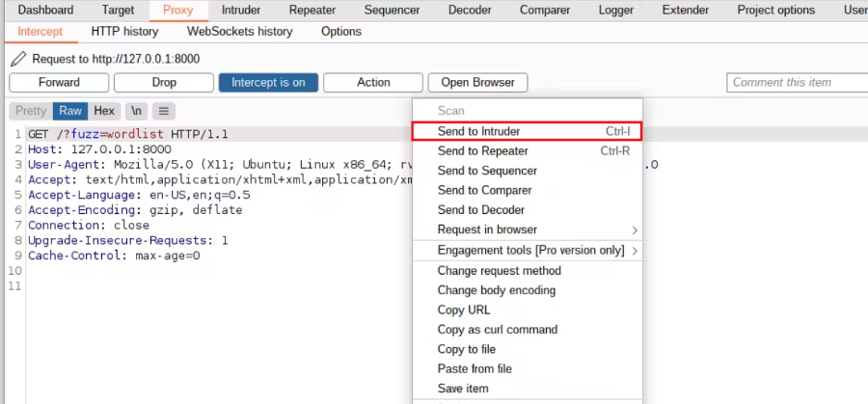
Task: Open the Repeater tab
Action: click(312, 10)
